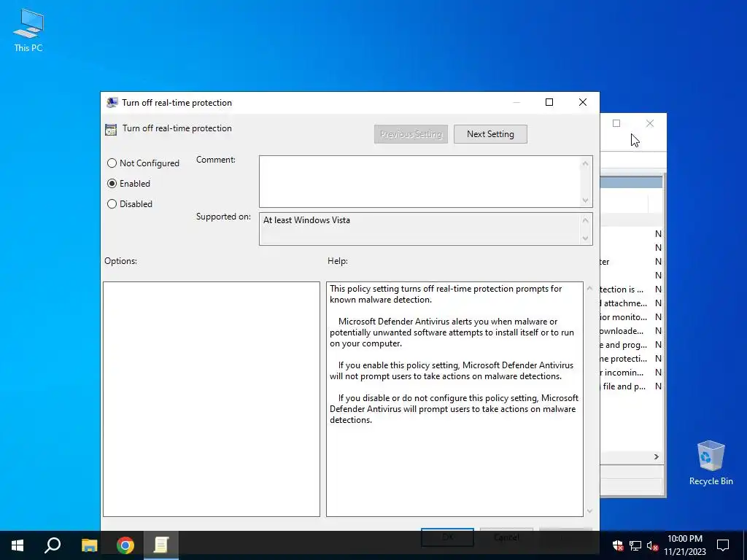This screenshot has height=560, width=747.
Task: Click the muted volume tray icon
Action: 652,545
